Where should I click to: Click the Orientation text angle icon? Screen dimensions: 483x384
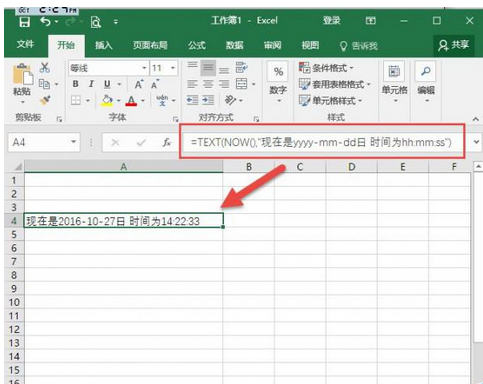tap(230, 100)
